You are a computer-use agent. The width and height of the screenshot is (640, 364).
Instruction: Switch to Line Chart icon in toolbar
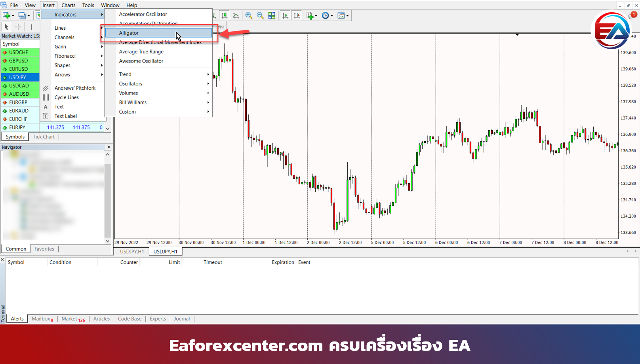click(x=236, y=15)
